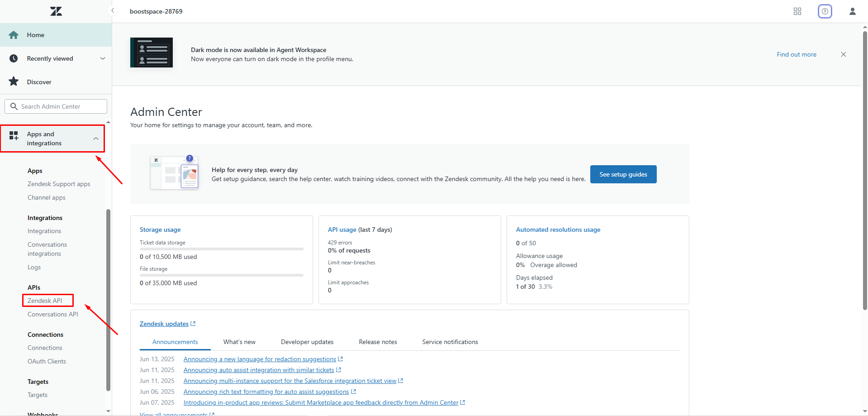The width and height of the screenshot is (868, 416).
Task: Click the external link icon beside Zendesk updates
Action: tap(193, 324)
